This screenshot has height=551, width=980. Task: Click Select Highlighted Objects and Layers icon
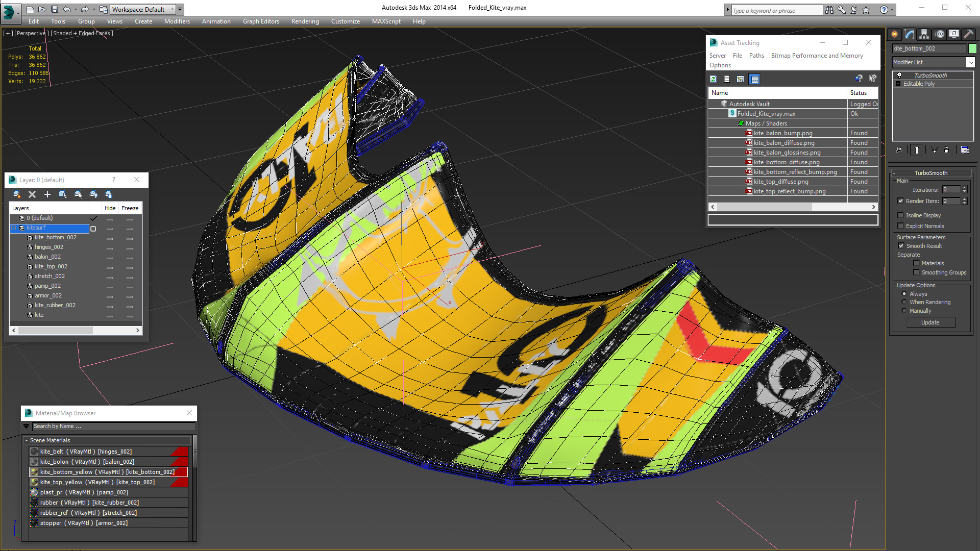[63, 194]
